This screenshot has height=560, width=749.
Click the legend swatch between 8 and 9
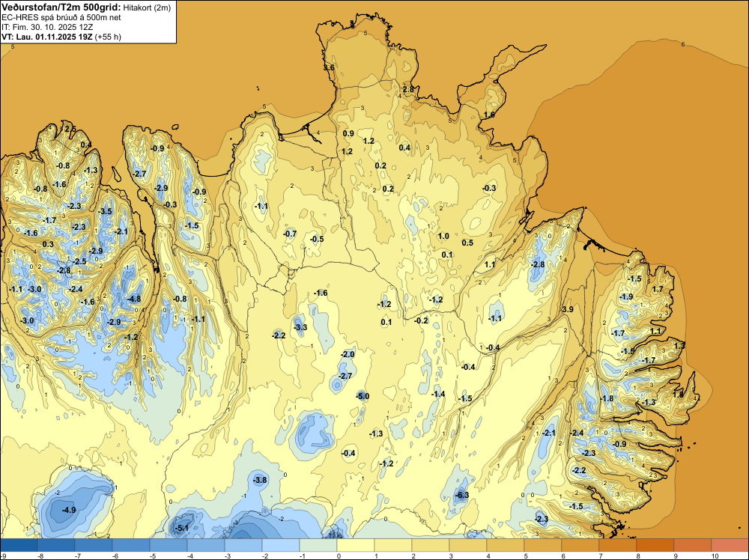pos(656,545)
